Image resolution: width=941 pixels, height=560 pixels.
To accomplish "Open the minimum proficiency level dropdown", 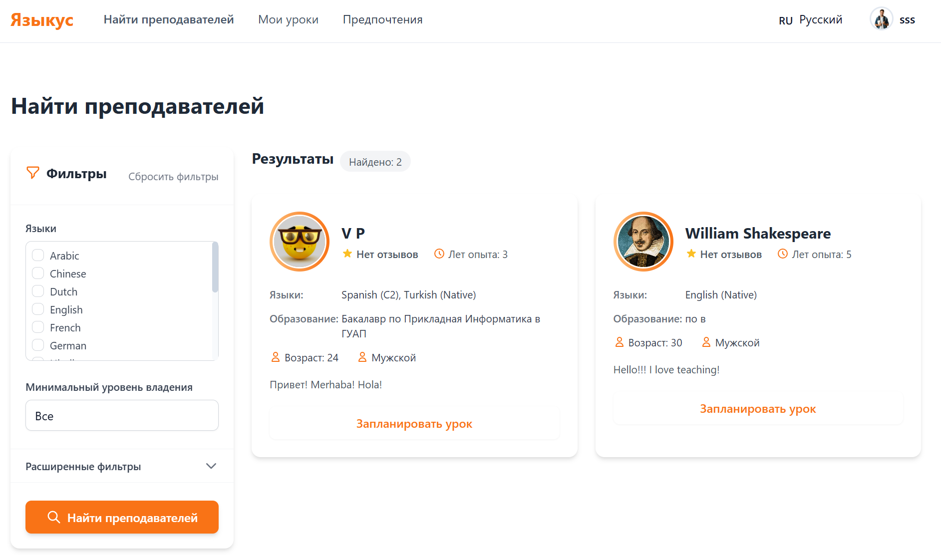I will click(x=122, y=415).
